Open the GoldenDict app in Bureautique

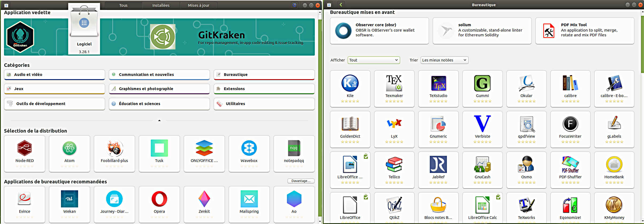(x=350, y=129)
